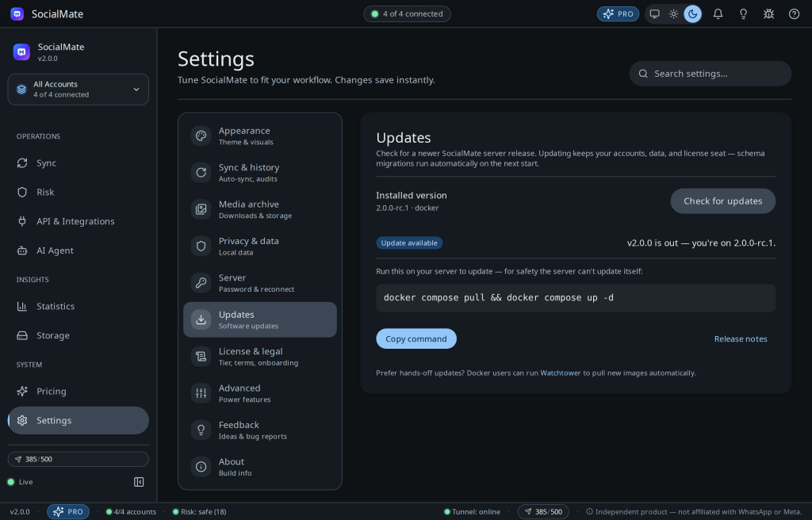Select Settings in the sidebar
The width and height of the screenshot is (812, 520).
79,421
